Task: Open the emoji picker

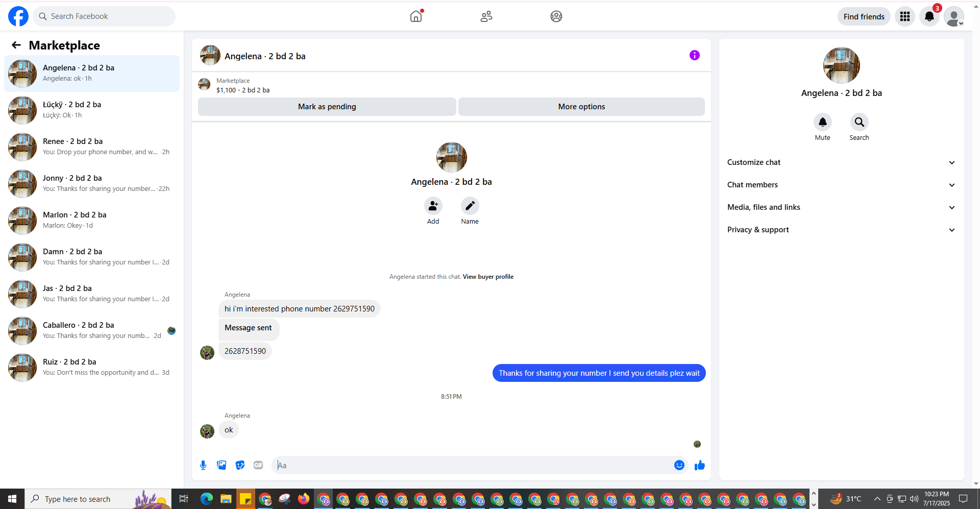Action: pos(679,465)
